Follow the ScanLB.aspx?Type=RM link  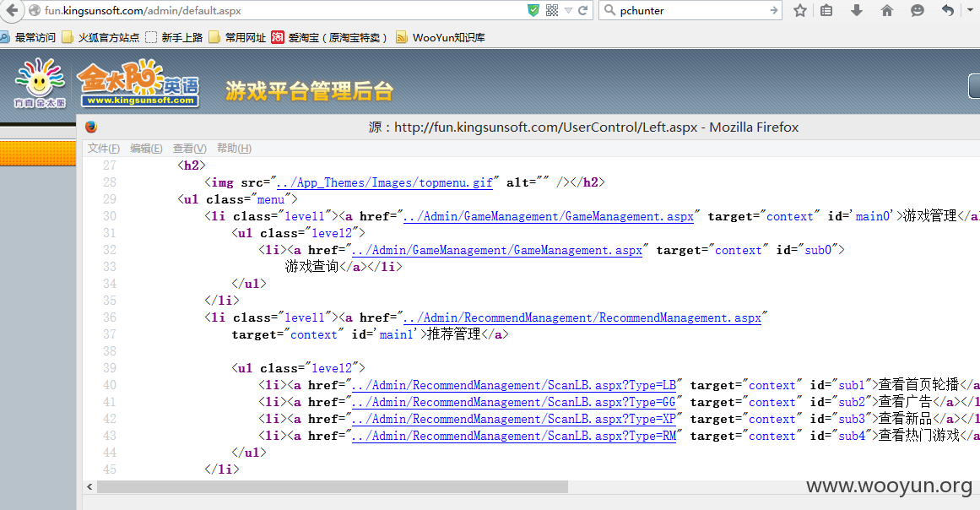514,436
